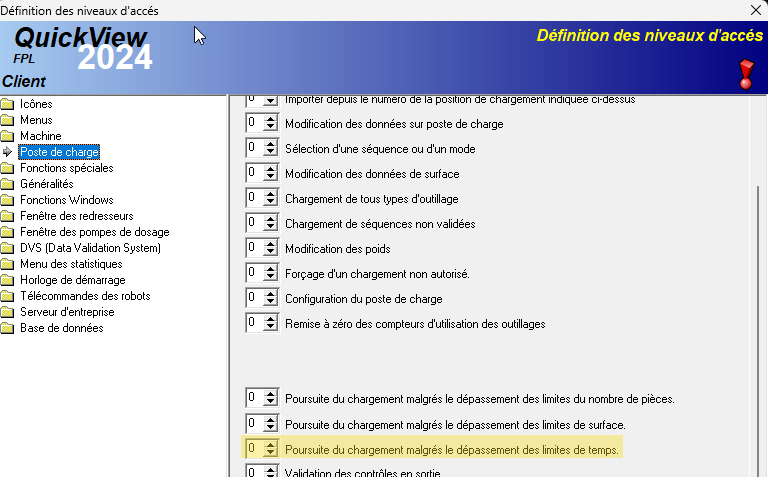Click level field for Modification des données de surface
The image size is (768, 477).
(254, 173)
